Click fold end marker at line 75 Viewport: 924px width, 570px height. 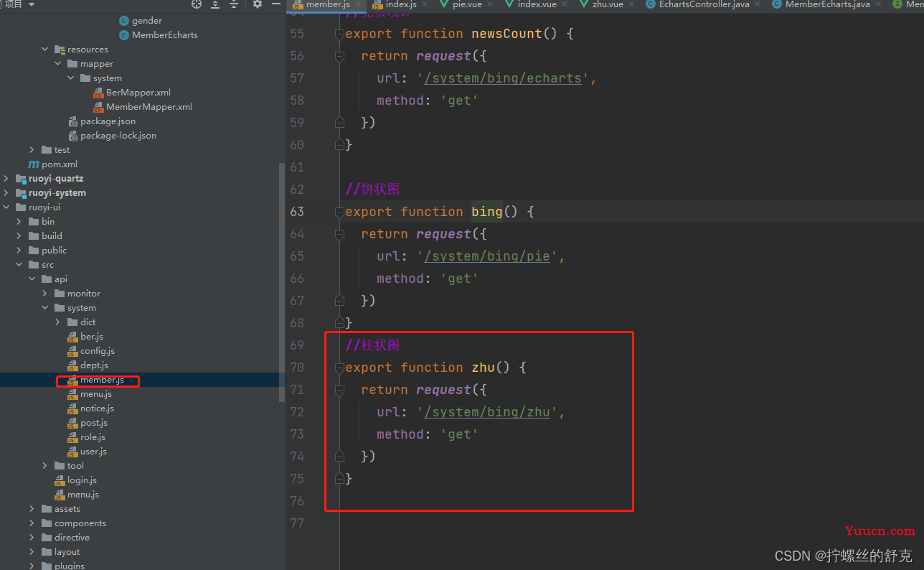(x=340, y=479)
